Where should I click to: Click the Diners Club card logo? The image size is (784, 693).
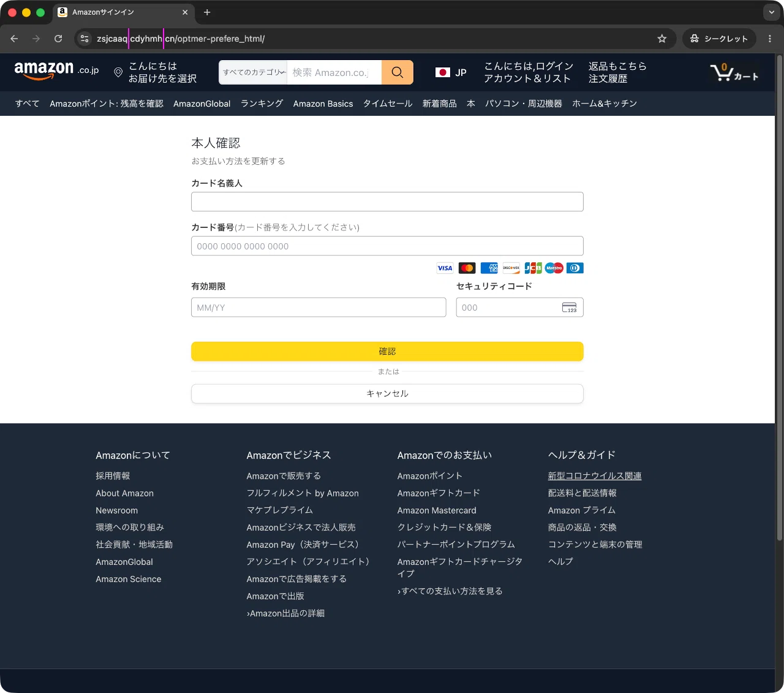click(575, 268)
